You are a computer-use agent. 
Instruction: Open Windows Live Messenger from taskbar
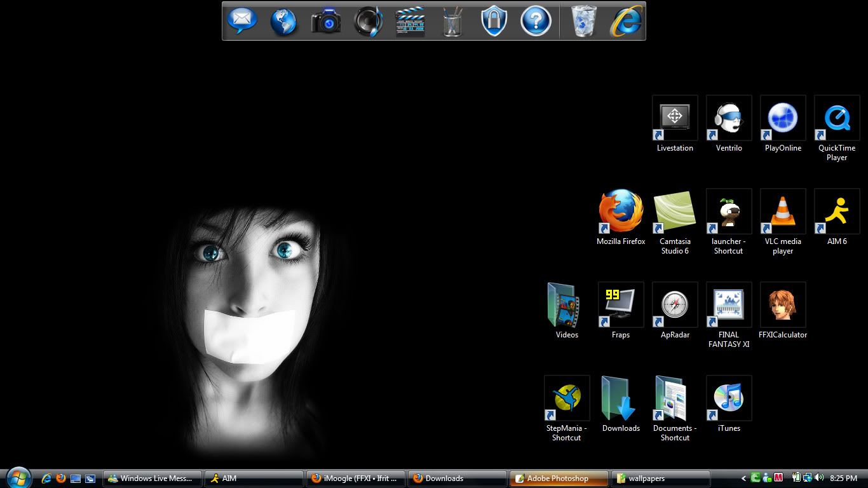pos(153,478)
